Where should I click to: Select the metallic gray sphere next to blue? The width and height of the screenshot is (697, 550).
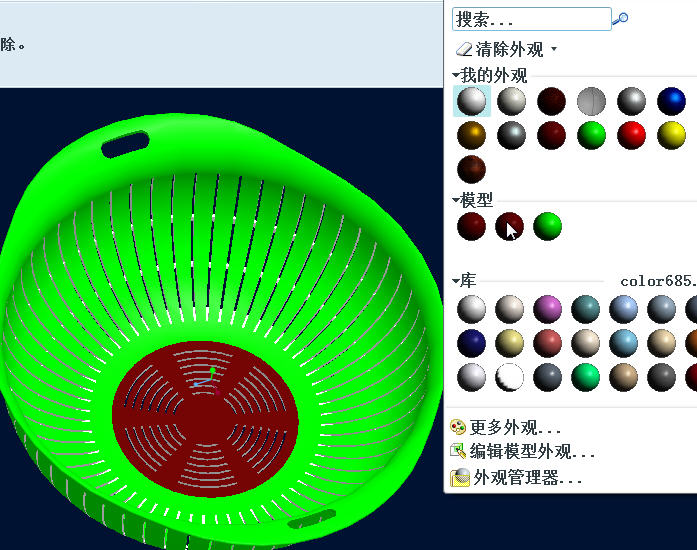tap(631, 101)
